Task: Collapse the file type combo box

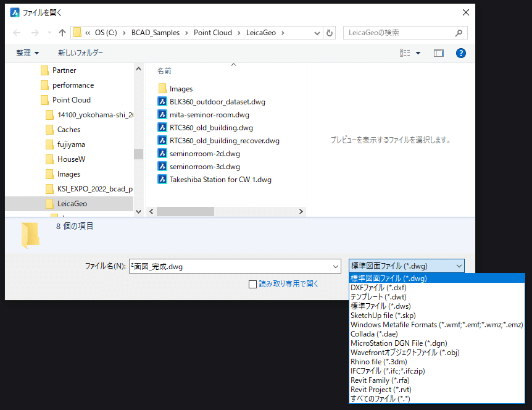Action: [459, 266]
